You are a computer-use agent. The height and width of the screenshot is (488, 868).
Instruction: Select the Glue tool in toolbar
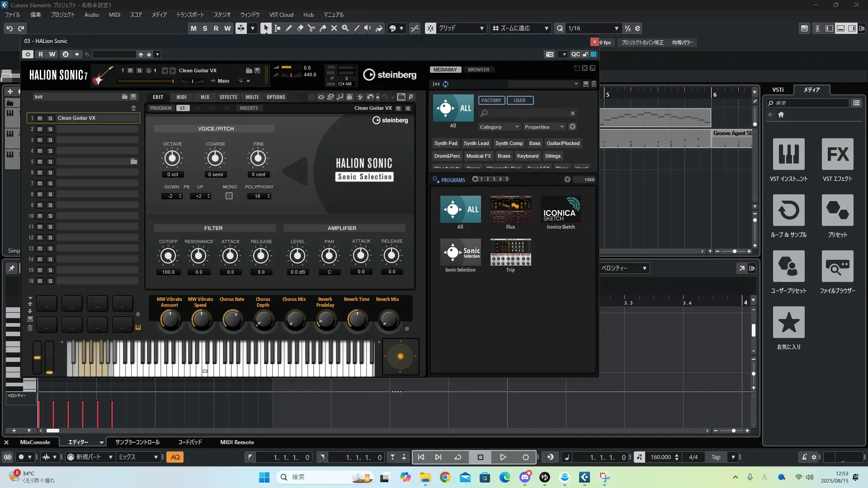click(323, 28)
